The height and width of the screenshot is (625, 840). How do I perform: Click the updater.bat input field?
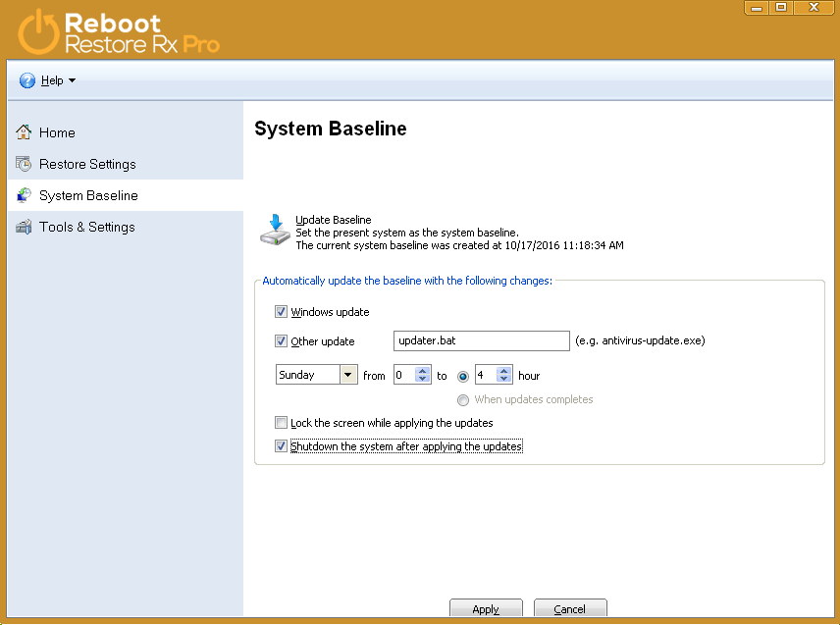point(481,340)
